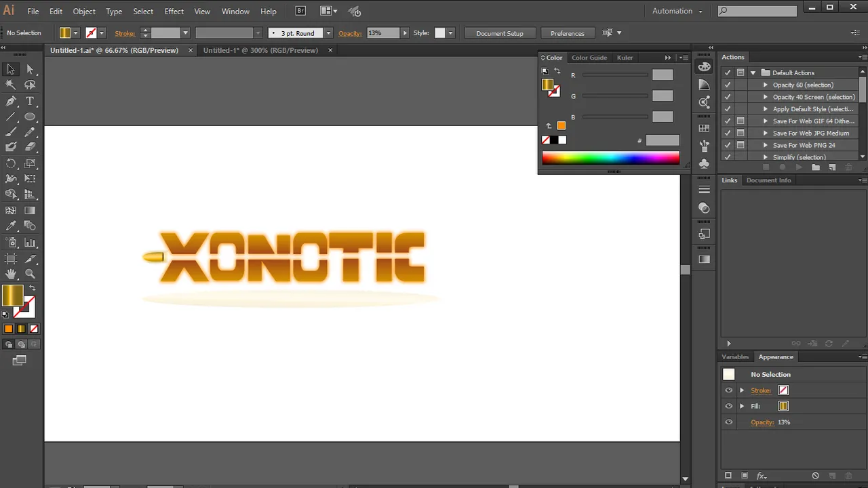Screen dimensions: 868x488
Task: Select the Pen tool
Action: [11, 101]
